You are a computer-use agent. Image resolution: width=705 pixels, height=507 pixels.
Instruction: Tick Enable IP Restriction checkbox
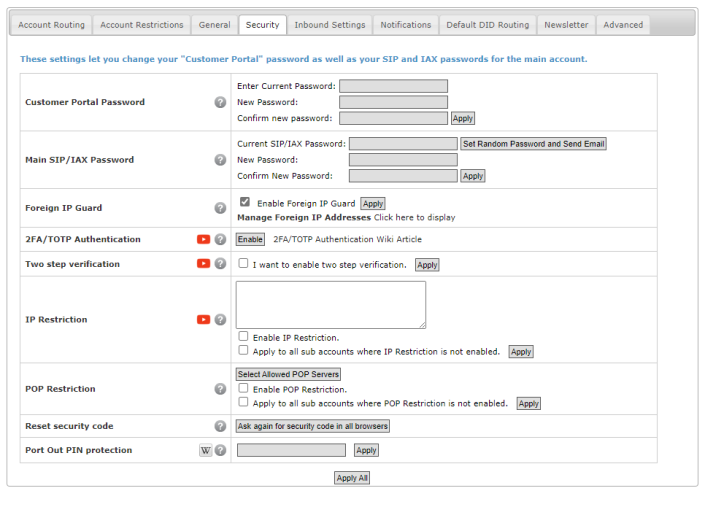point(244,337)
